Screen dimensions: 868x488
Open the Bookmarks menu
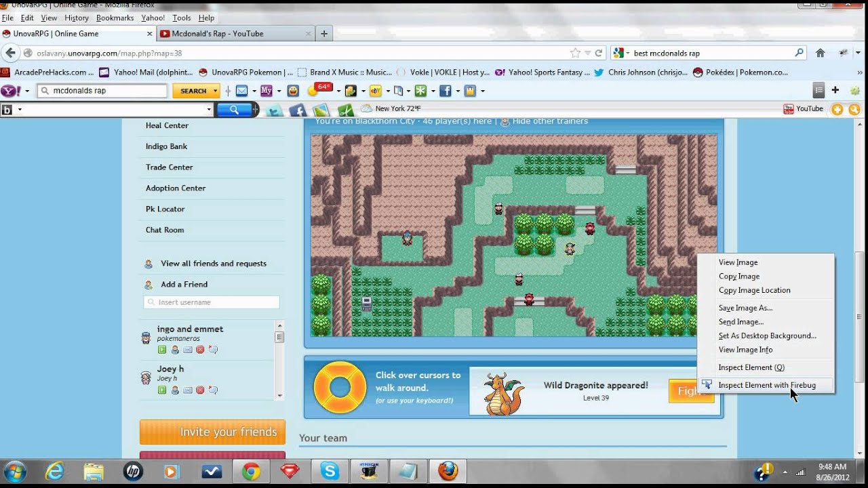tap(115, 18)
